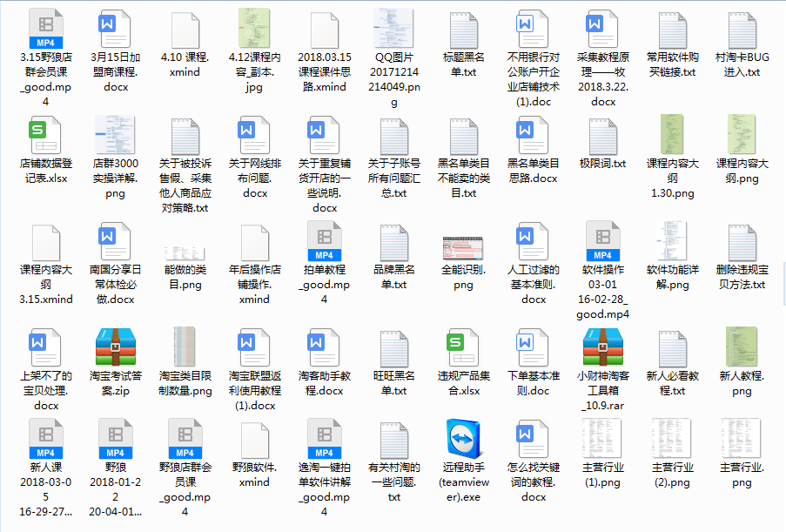Image resolution: width=786 pixels, height=532 pixels.
Task: Select the 拍单教程_good.mp4 video file
Action: click(x=324, y=242)
